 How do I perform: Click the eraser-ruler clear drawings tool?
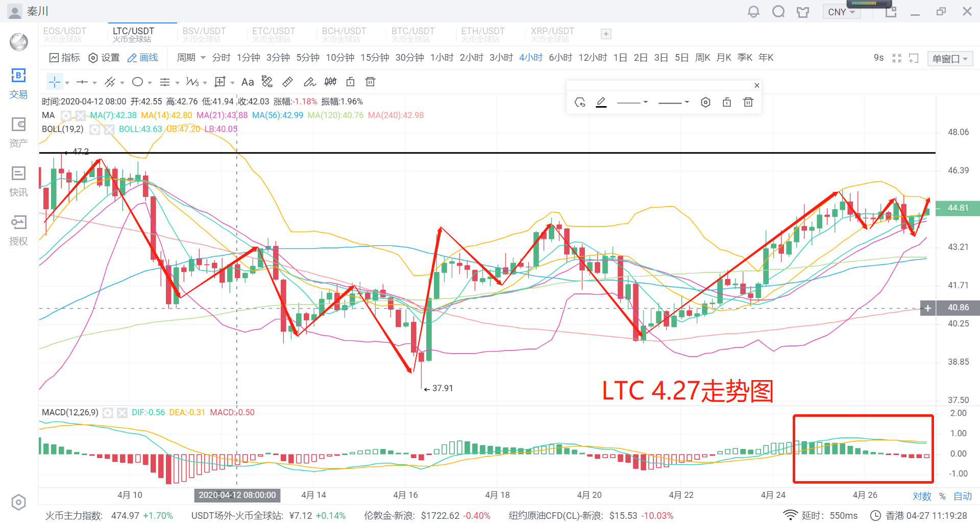(x=267, y=82)
